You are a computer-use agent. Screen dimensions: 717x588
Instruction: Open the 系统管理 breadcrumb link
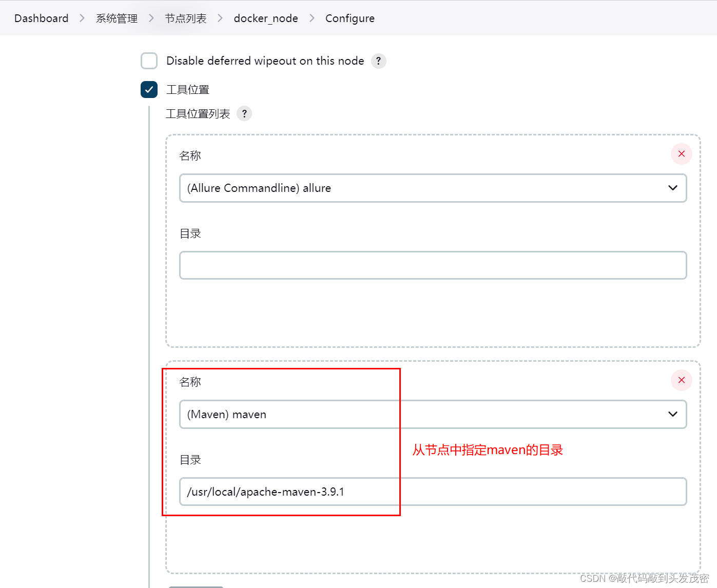(117, 18)
